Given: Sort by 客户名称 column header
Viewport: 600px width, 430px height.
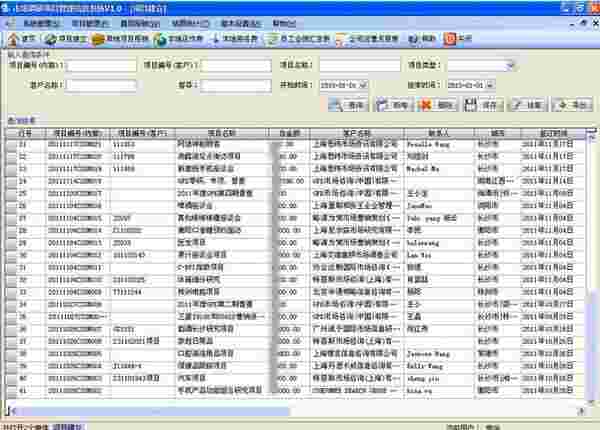Looking at the screenshot, I should [x=357, y=133].
